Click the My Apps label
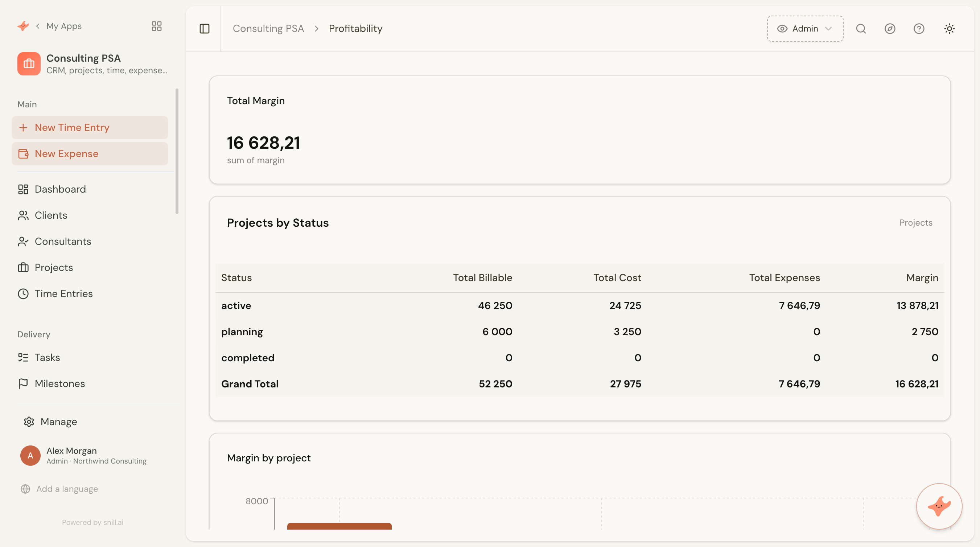 pos(64,26)
